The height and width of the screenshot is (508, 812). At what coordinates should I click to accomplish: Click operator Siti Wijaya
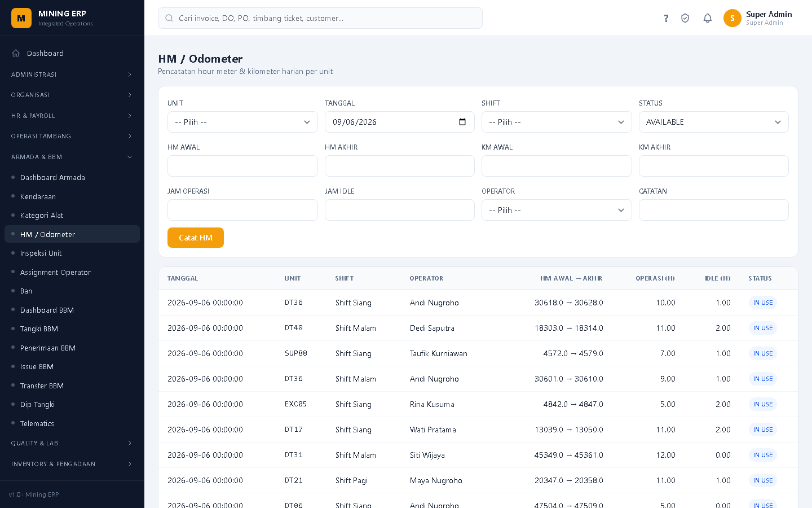(427, 455)
